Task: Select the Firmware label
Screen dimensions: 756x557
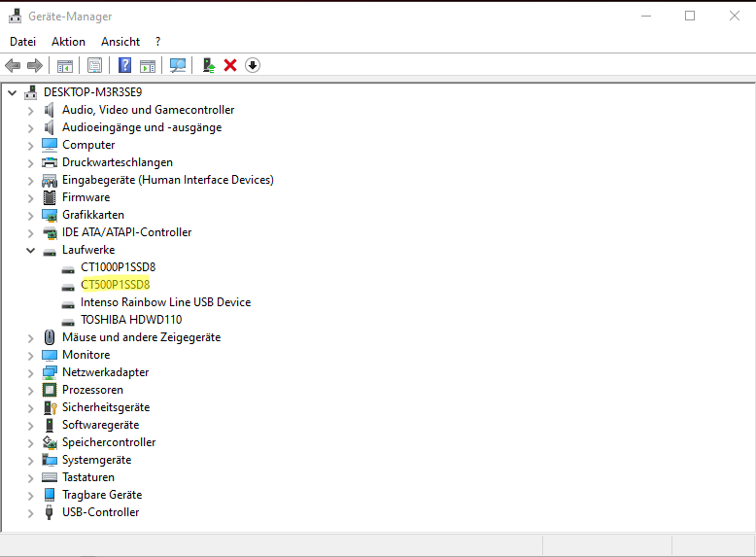Action: coord(86,197)
